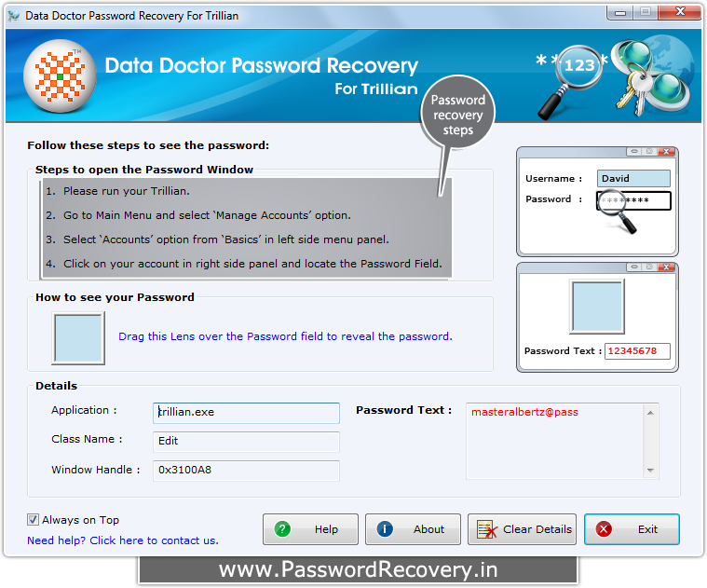Viewport: 707px width, 588px height.
Task: Click the Application field showing trillian.exe
Action: (x=246, y=413)
